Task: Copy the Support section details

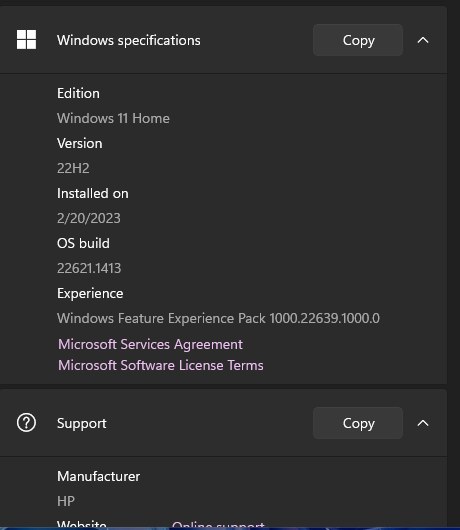Action: coord(358,423)
